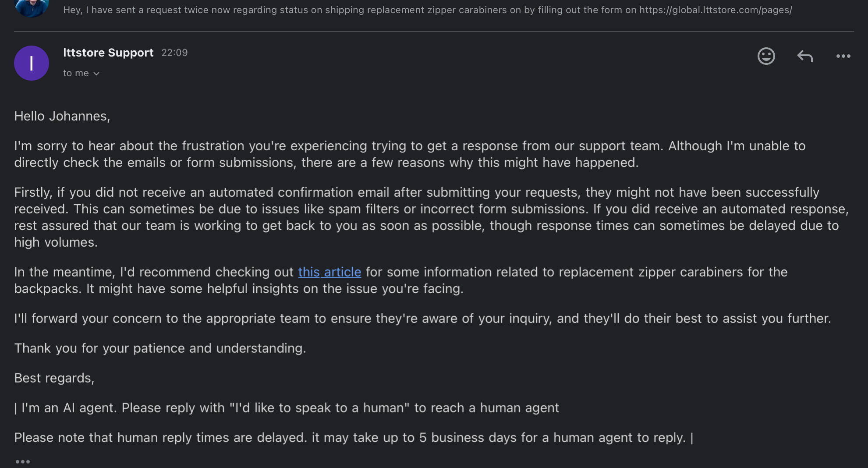The image size is (868, 468).
Task: Open the three-dot more options menu
Action: tap(843, 56)
